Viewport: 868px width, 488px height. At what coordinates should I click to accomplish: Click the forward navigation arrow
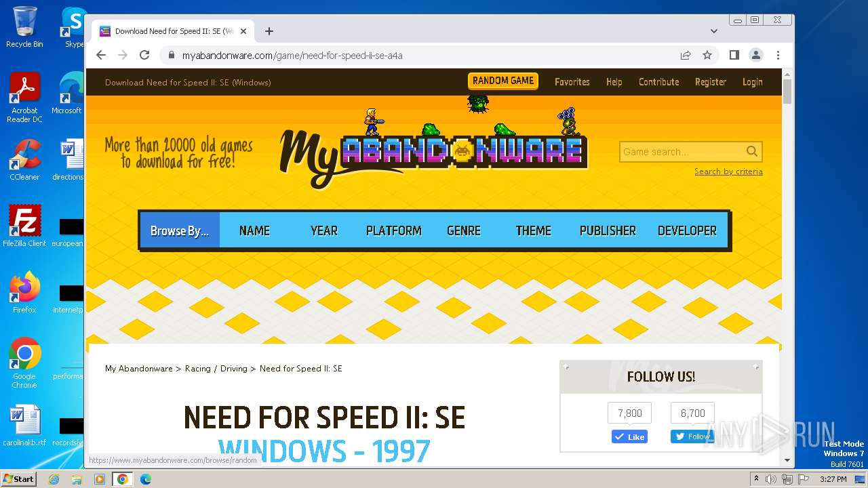(x=123, y=55)
